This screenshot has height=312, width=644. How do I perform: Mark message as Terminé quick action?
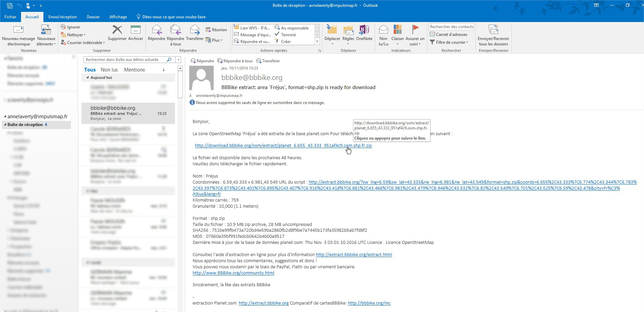point(285,35)
